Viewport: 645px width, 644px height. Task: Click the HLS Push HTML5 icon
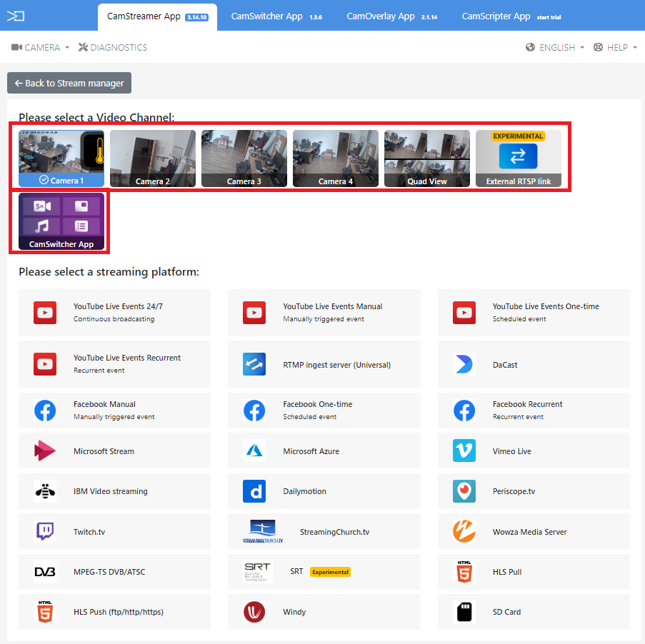[45, 611]
